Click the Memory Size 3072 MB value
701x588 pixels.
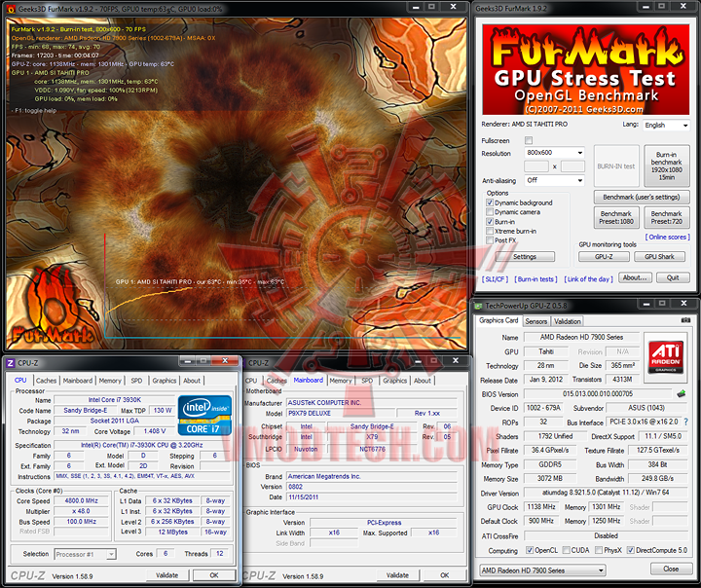pyautogui.click(x=550, y=478)
